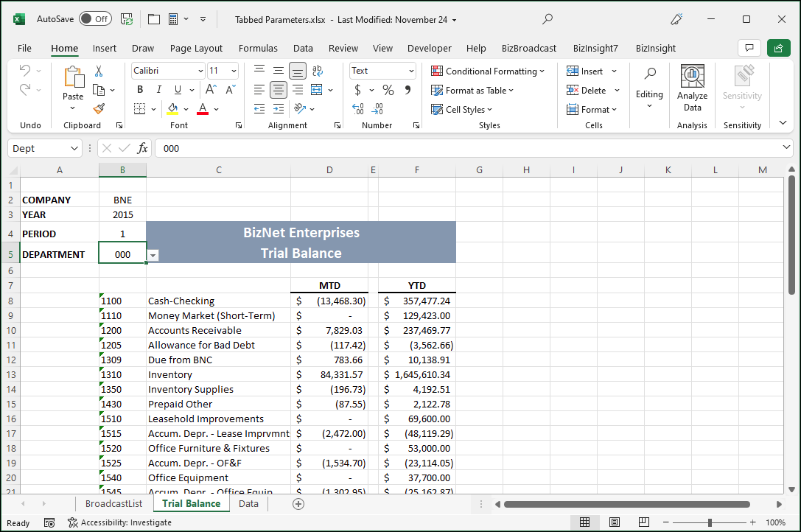Viewport: 801px width, 532px height.
Task: Click the Orientation icon
Action: pyautogui.click(x=301, y=109)
